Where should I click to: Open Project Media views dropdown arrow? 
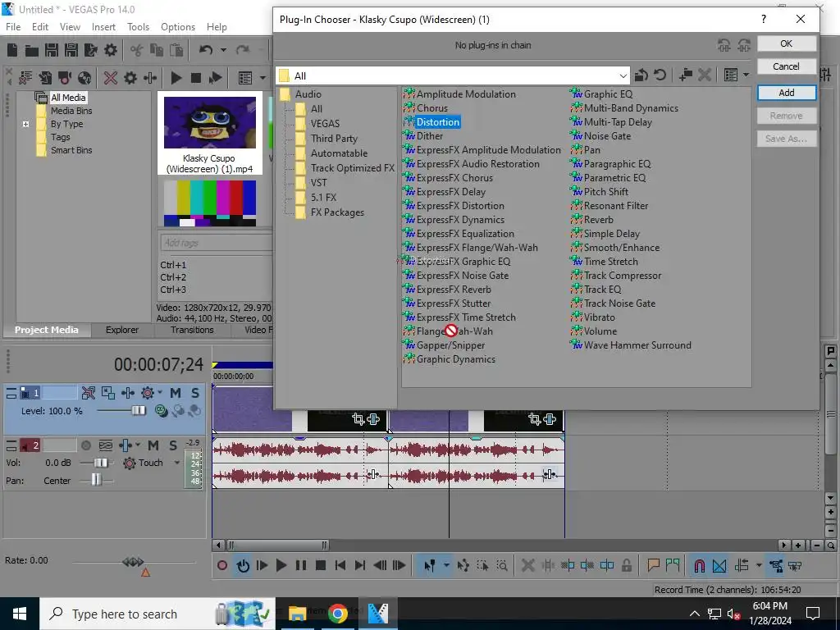pos(262,78)
